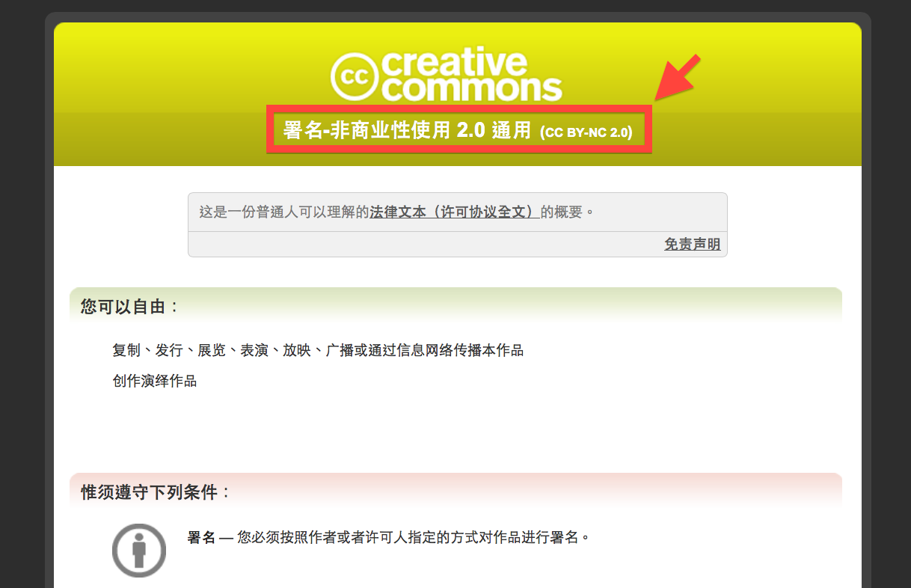Click the 的概要 text after the link
The image size is (911, 588).
(567, 212)
